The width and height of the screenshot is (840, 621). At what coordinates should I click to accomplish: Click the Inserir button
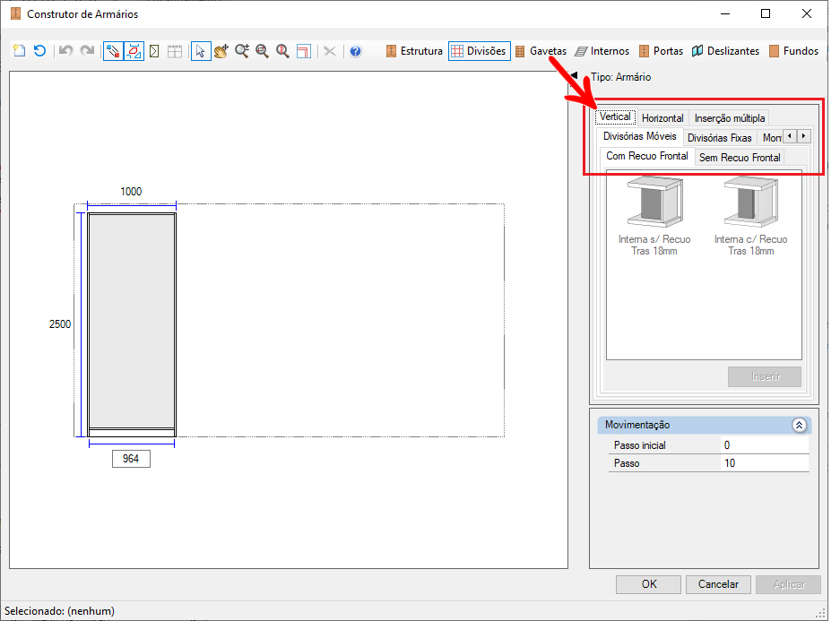coord(765,377)
